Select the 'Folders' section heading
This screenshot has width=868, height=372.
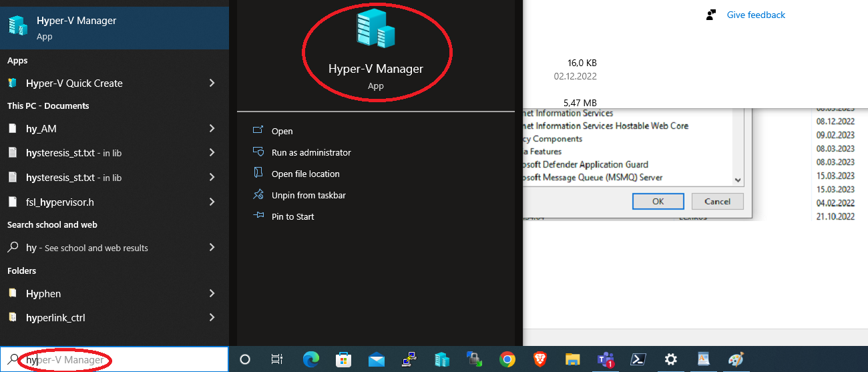click(x=21, y=271)
